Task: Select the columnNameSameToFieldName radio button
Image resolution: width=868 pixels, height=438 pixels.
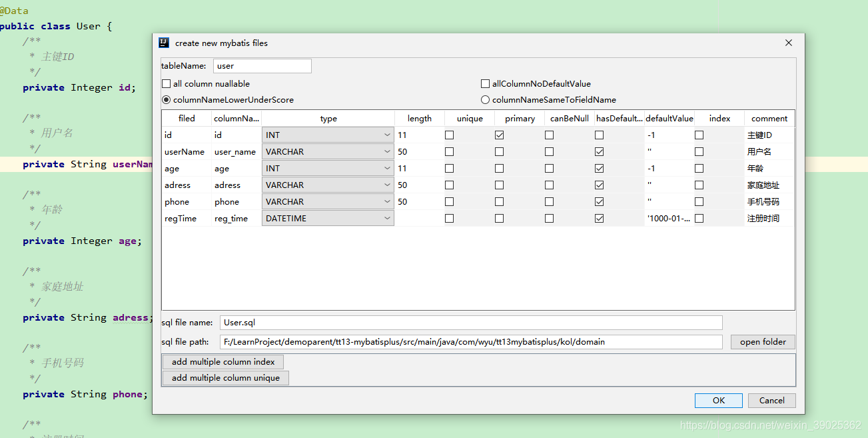Action: (486, 100)
